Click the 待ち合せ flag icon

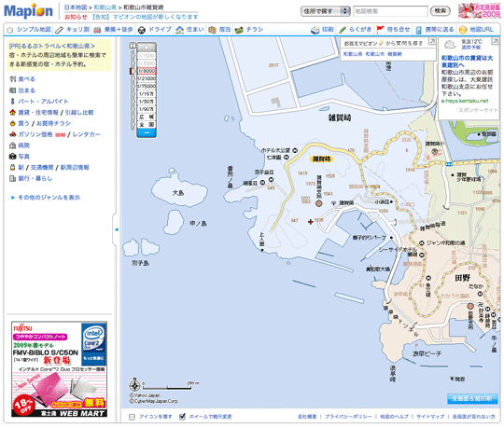[x=380, y=30]
